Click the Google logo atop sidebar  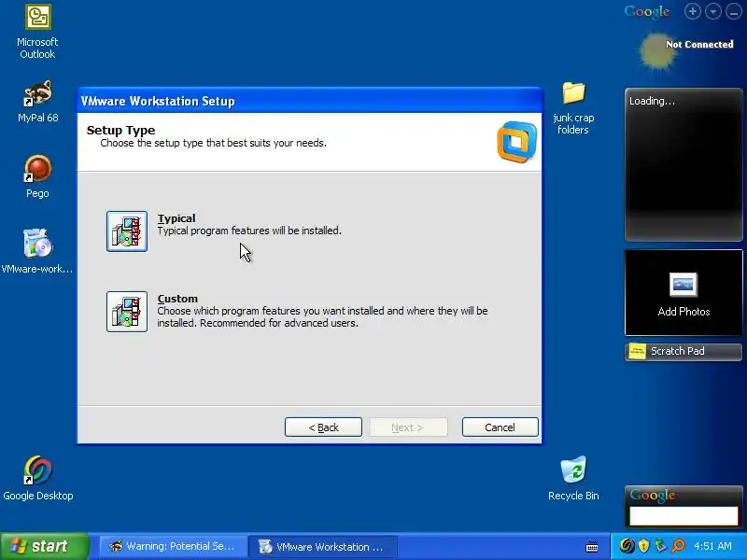point(647,12)
